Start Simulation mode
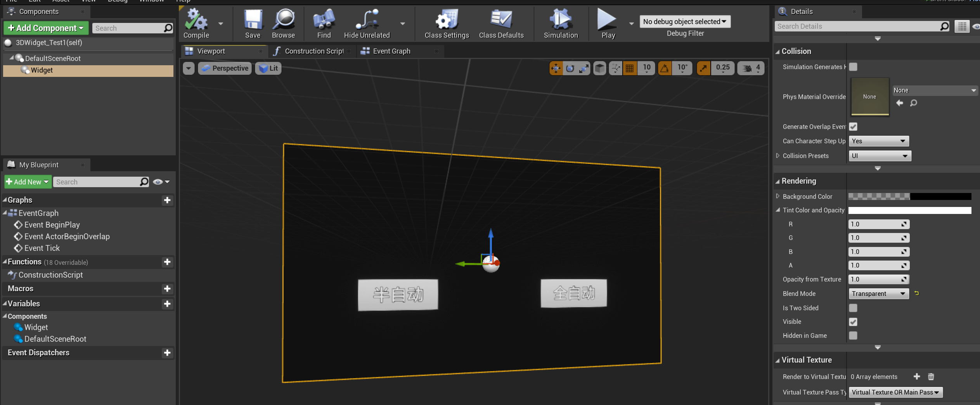 pyautogui.click(x=561, y=24)
